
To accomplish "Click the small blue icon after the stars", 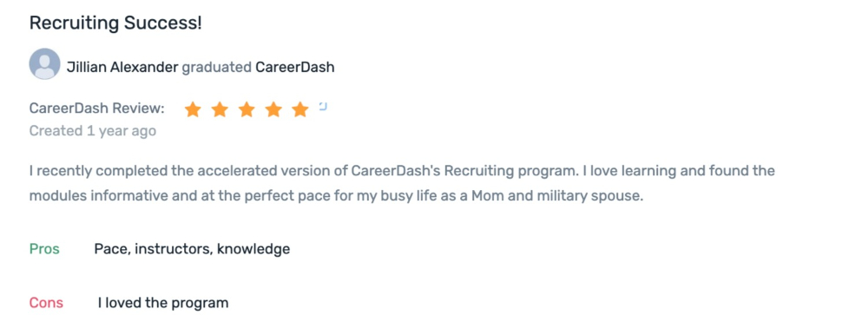I will coord(323,106).
